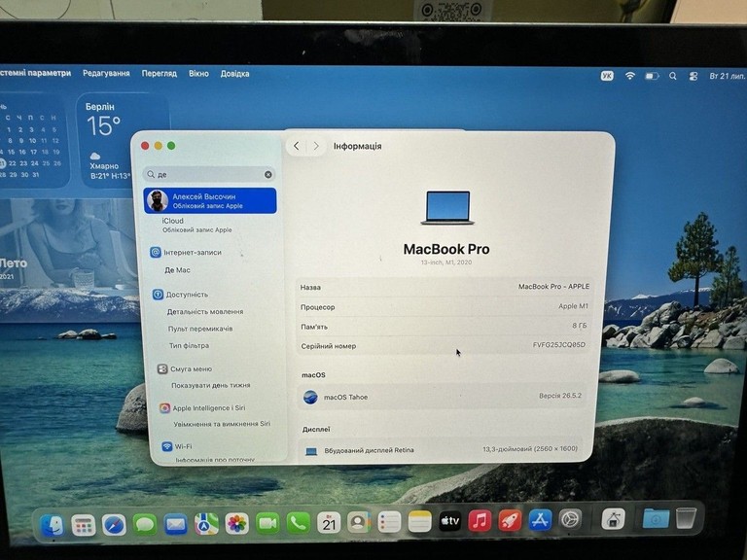747x560 pixels.
Task: Click the 8 ГБ memory value
Action: pyautogui.click(x=579, y=326)
